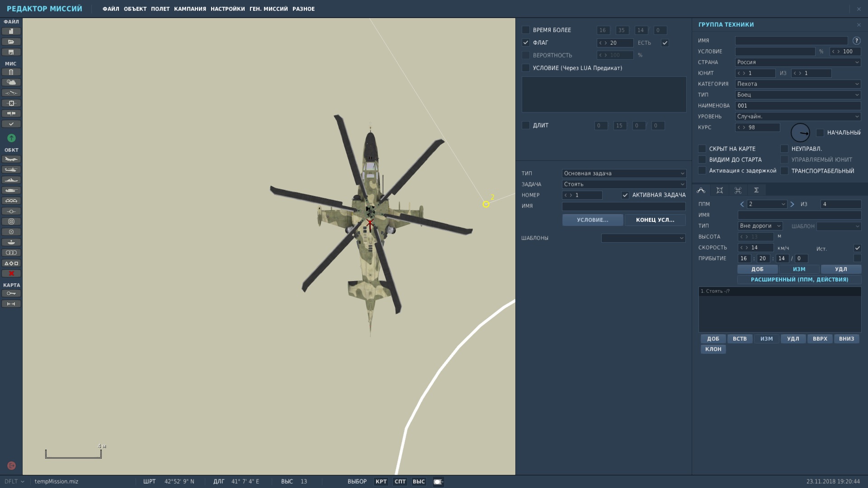This screenshot has width=868, height=488.
Task: Open the Вне дороги waypoint type dropdown
Action: 760,226
